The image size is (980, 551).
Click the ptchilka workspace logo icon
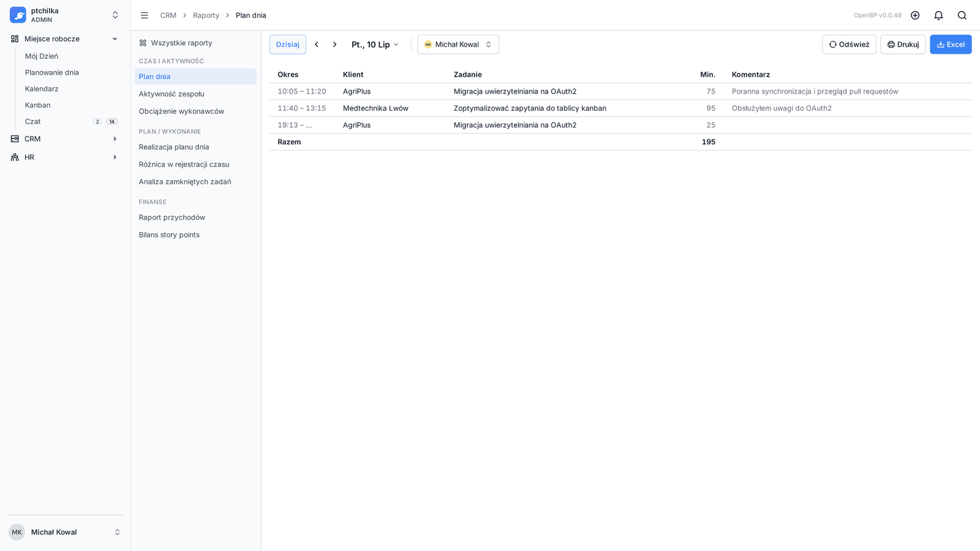tap(18, 15)
